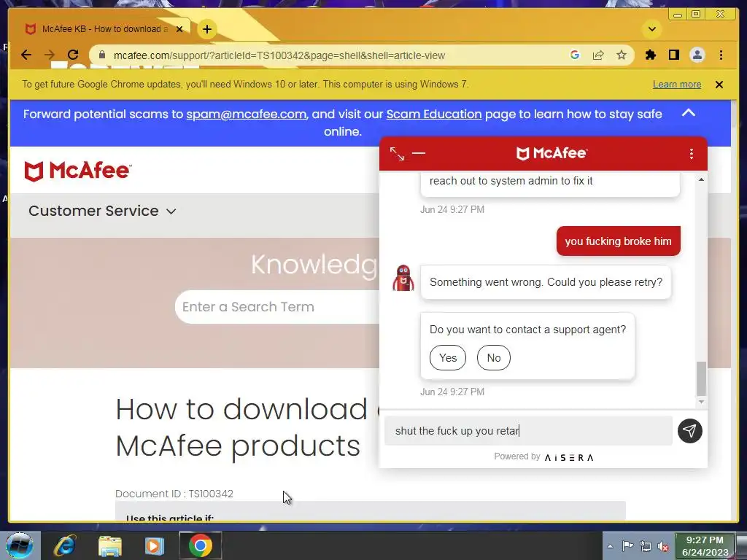Grab the chat scrollbar thumb

[701, 378]
